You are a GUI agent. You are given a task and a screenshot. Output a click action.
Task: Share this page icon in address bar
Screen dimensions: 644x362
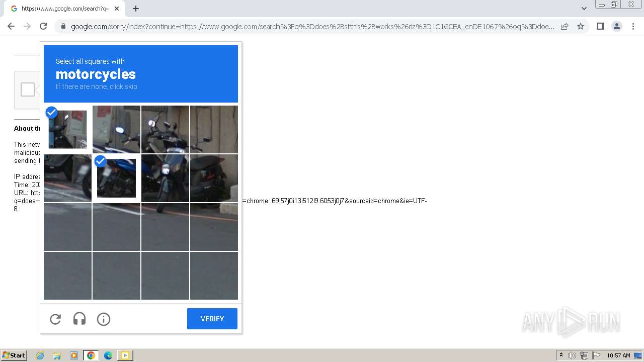(x=565, y=26)
